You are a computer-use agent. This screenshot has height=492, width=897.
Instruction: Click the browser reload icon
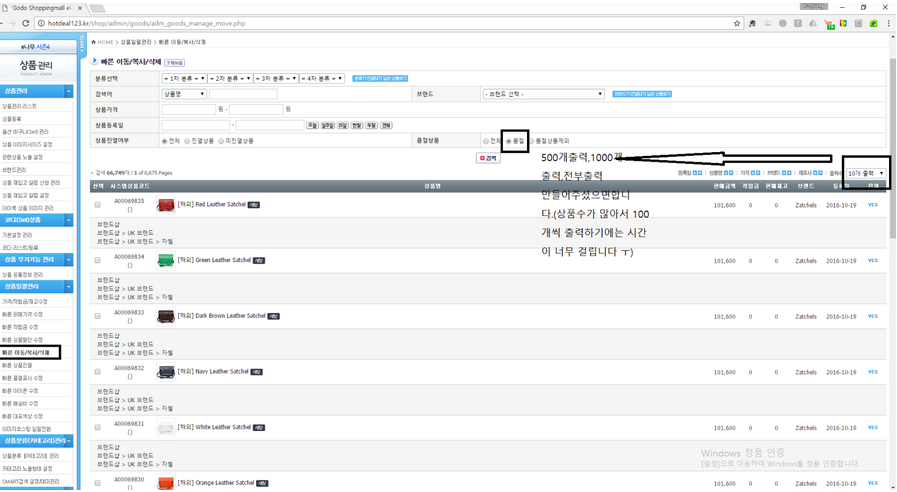point(27,23)
